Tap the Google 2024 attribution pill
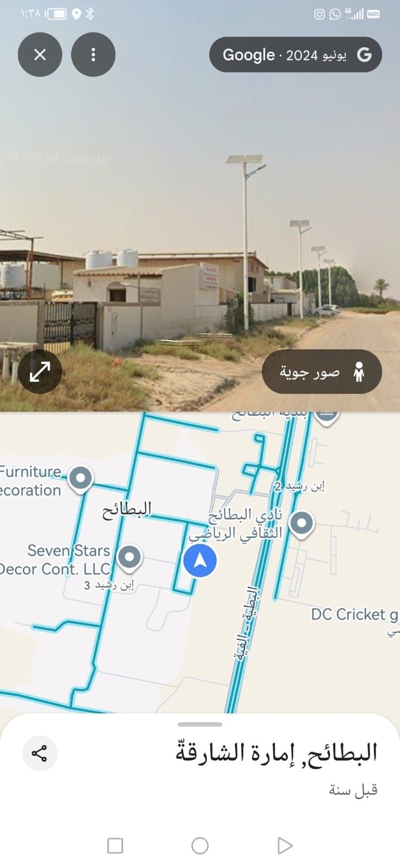Screen dimensions: 400x868 pyautogui.click(x=295, y=54)
